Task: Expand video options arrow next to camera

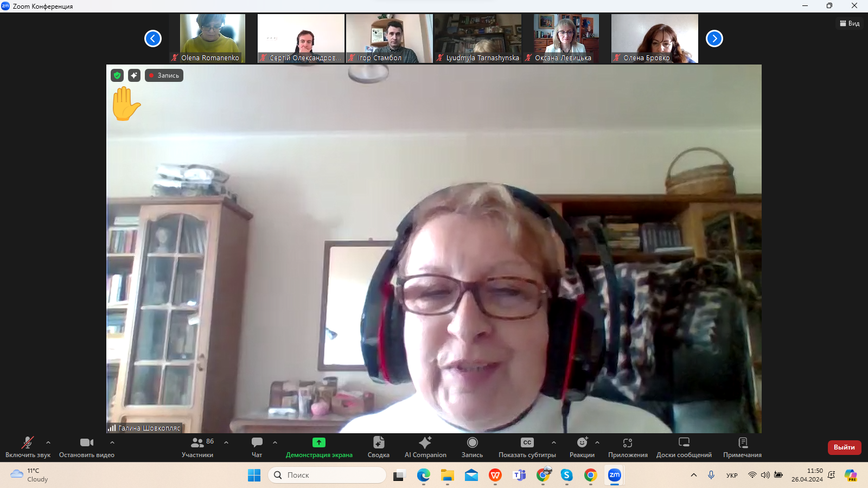Action: point(112,442)
